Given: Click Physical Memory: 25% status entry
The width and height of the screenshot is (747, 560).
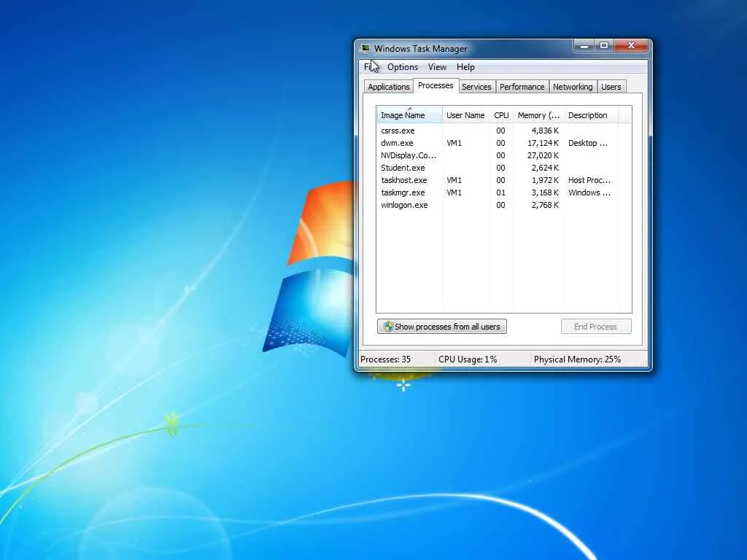Looking at the screenshot, I should [x=578, y=359].
